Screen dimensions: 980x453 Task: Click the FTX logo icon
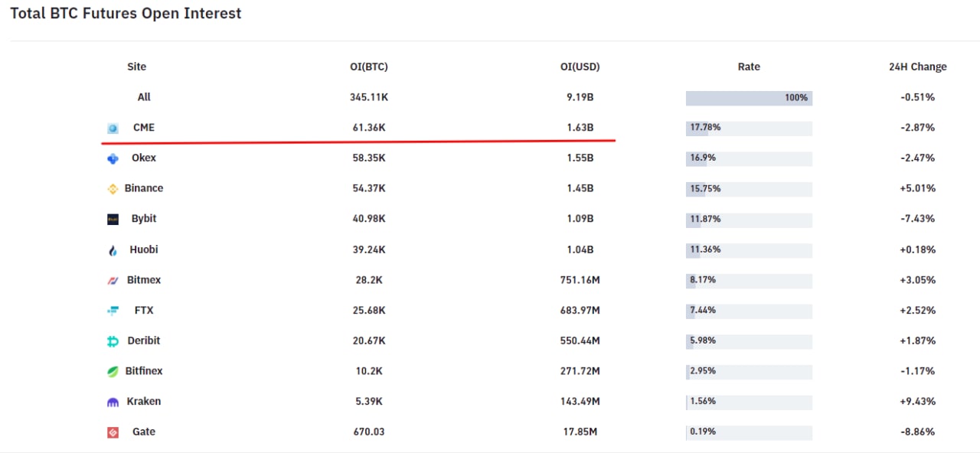pos(113,311)
